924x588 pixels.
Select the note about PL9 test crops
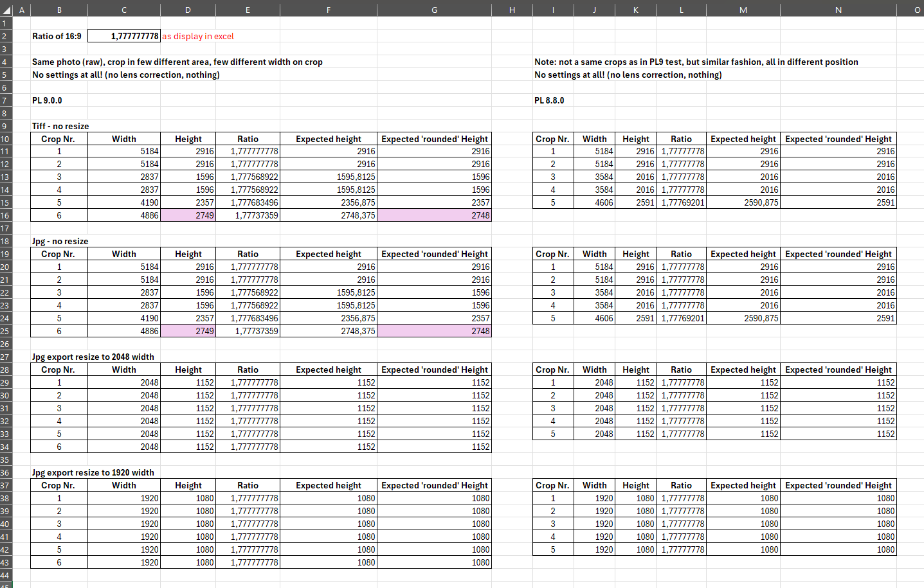pos(696,62)
